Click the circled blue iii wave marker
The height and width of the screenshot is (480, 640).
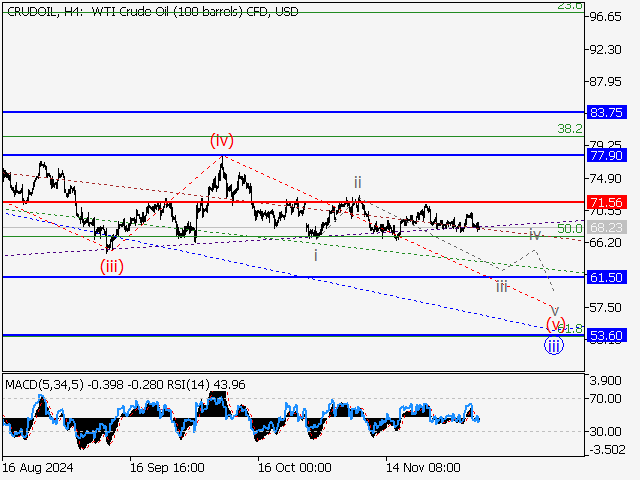tap(553, 346)
